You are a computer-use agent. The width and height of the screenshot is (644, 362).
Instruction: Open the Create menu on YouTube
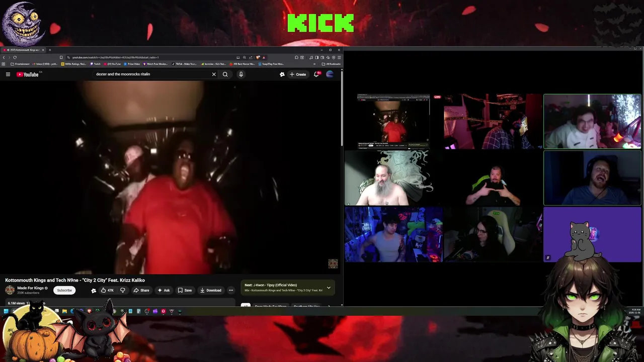(298, 74)
